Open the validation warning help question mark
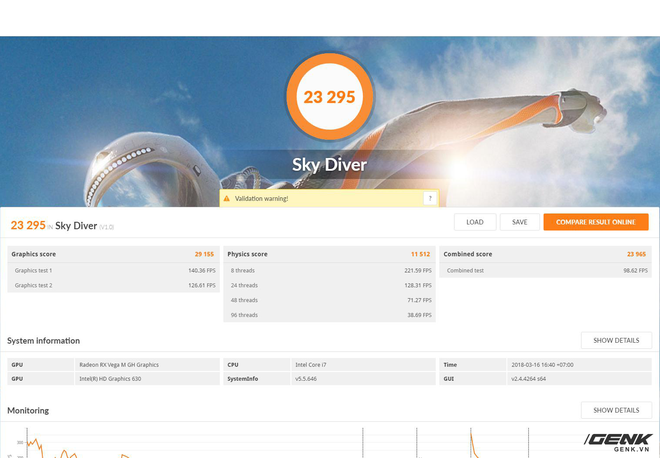The image size is (660, 458). coord(430,198)
